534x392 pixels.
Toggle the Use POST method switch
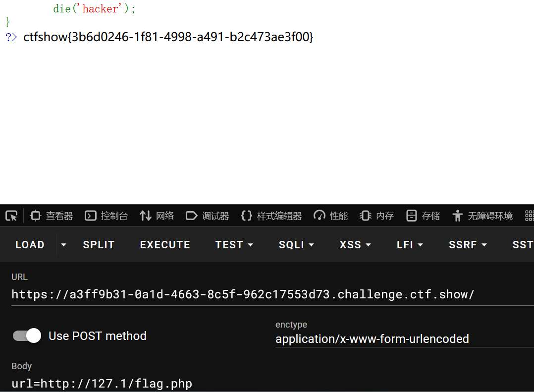pos(27,336)
